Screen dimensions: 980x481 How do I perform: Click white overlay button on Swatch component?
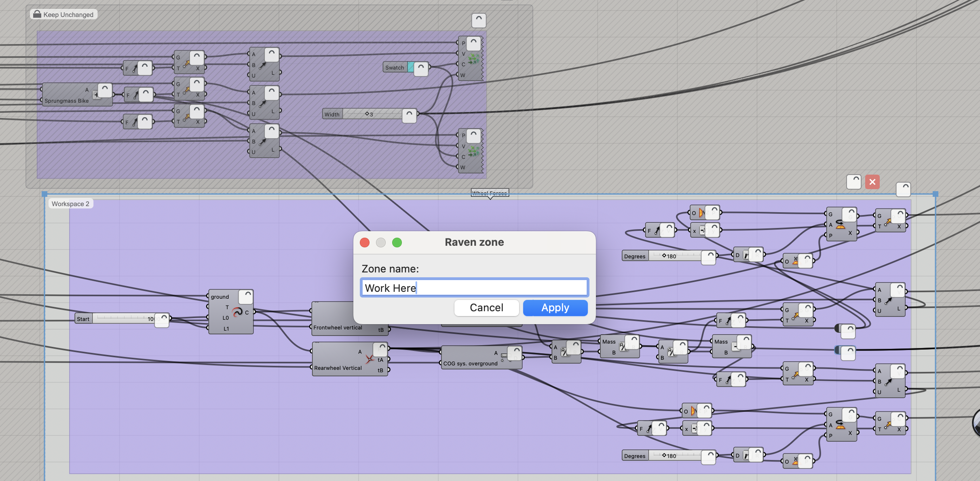[421, 69]
